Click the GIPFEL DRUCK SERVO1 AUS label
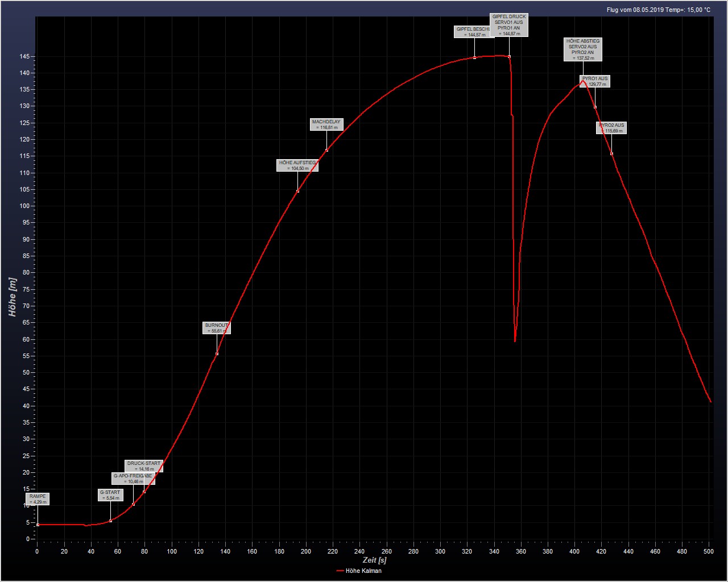Screen dimensions: 728x582 point(509,25)
